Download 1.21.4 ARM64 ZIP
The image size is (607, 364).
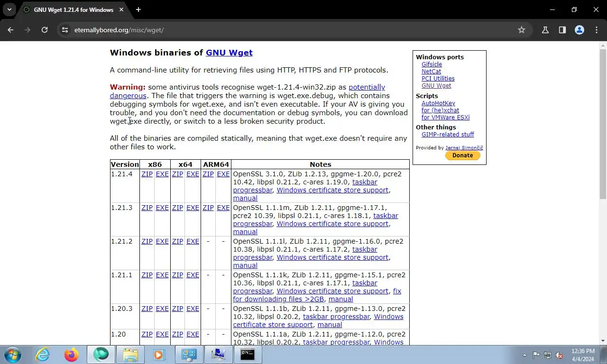tap(208, 174)
